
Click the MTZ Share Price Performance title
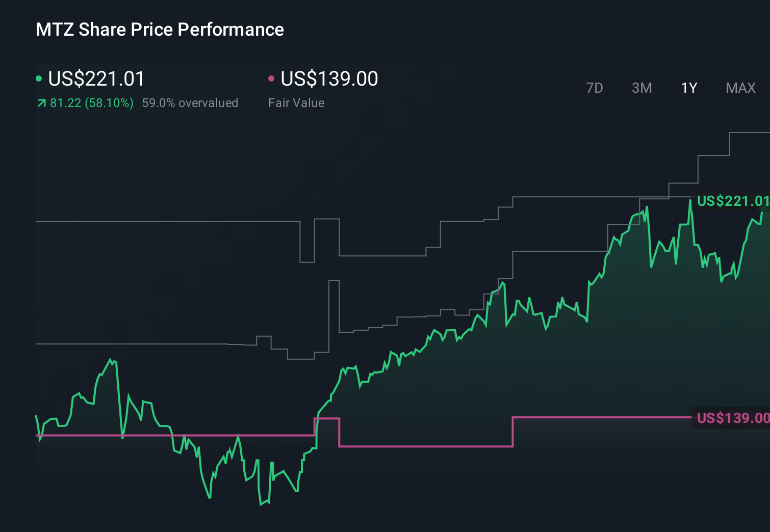tap(160, 29)
